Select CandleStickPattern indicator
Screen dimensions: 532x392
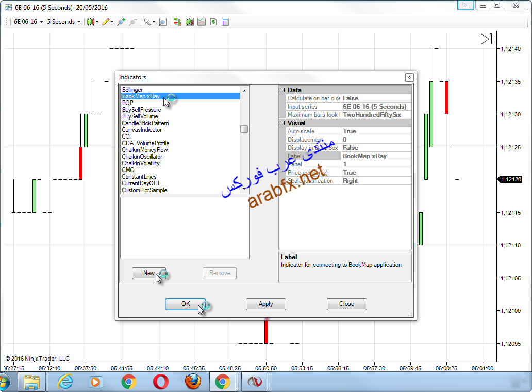click(x=180, y=123)
